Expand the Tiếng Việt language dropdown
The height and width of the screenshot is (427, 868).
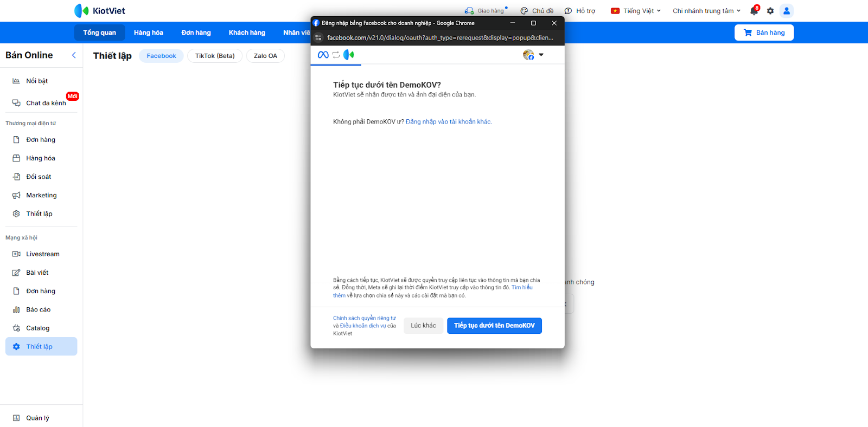coord(636,11)
